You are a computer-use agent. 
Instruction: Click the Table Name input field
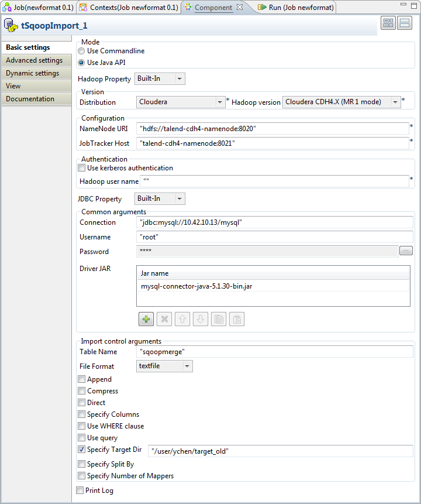click(275, 352)
